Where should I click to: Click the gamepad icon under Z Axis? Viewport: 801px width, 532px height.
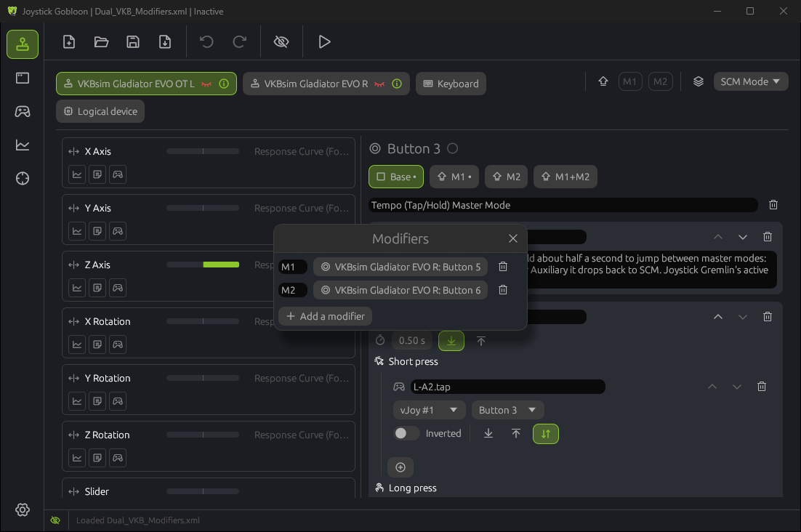pos(118,288)
